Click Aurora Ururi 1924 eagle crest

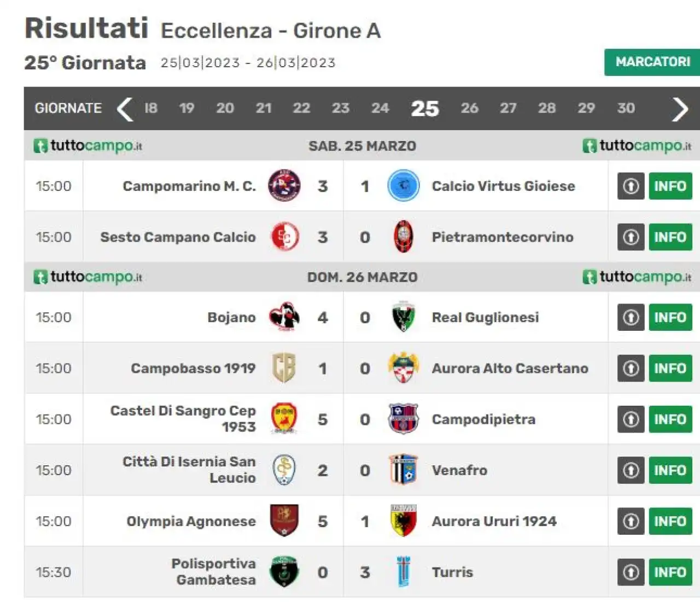pos(404,521)
